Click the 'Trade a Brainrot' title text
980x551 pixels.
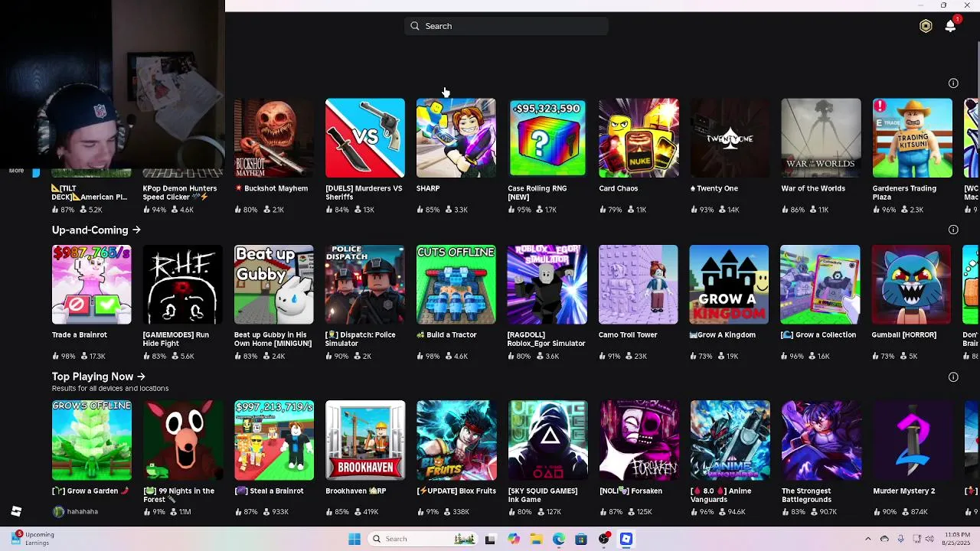[80, 334]
